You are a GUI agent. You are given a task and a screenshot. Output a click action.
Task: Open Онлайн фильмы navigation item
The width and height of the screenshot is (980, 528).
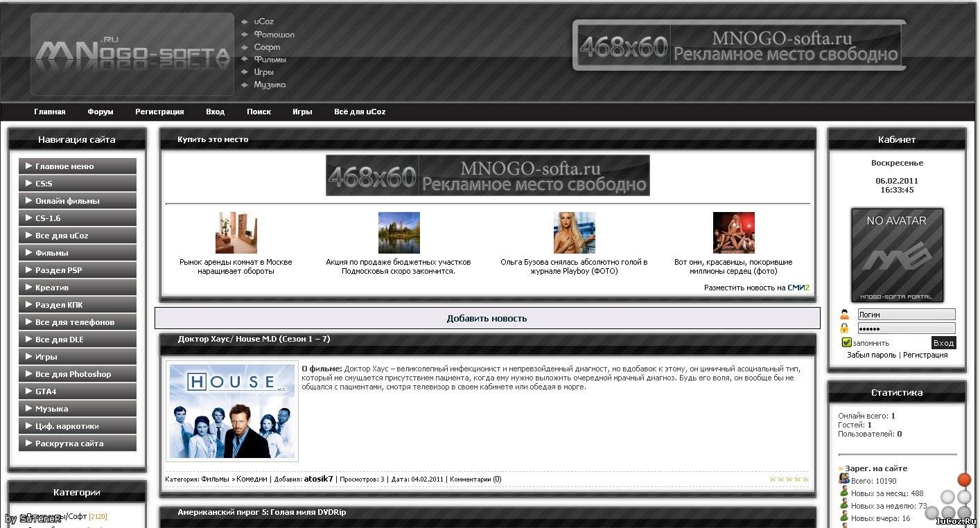pyautogui.click(x=78, y=201)
